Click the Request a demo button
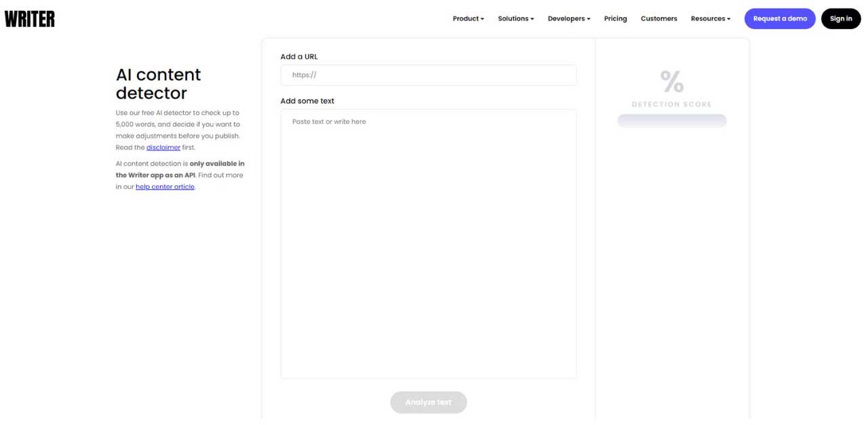The height and width of the screenshot is (425, 868). 780,18
